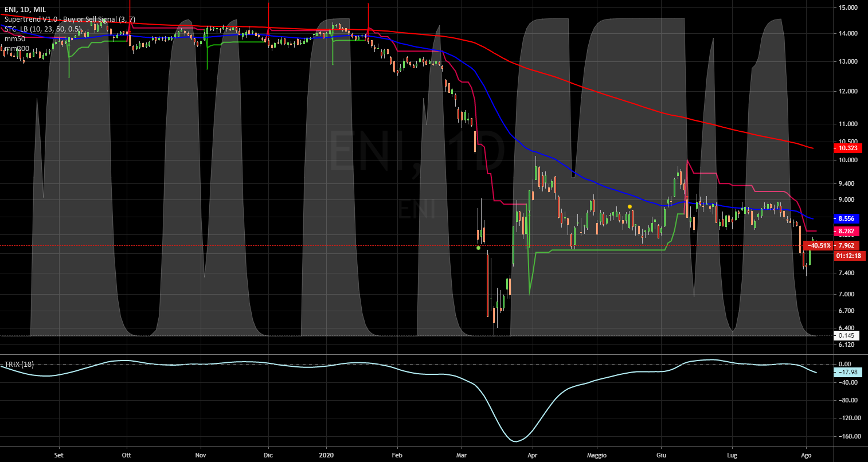This screenshot has width=868, height=462.
Task: Click the 2020 year on time axis
Action: tap(326, 456)
